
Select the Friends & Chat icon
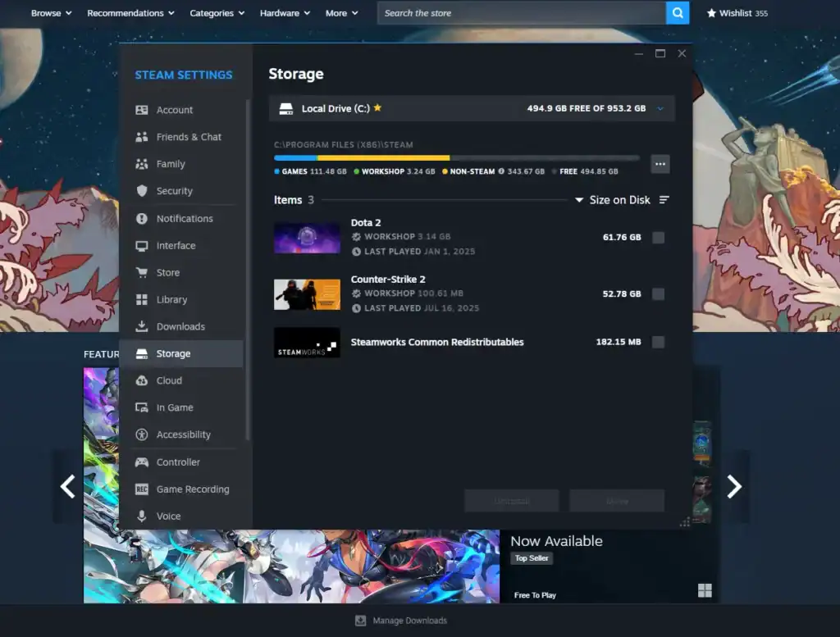(142, 136)
